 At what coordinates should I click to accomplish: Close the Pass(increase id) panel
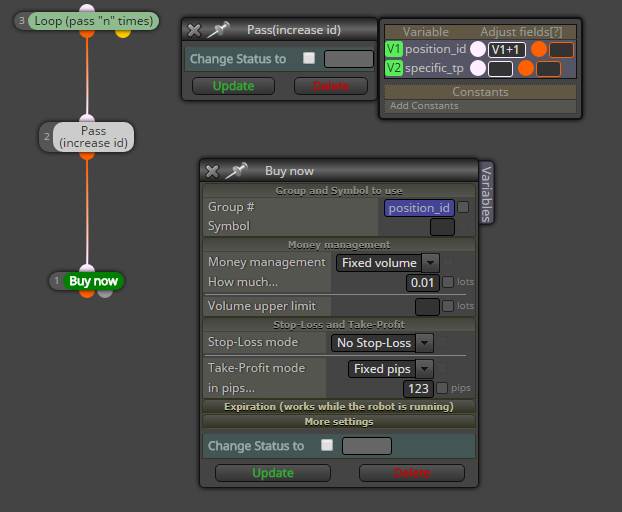194,31
